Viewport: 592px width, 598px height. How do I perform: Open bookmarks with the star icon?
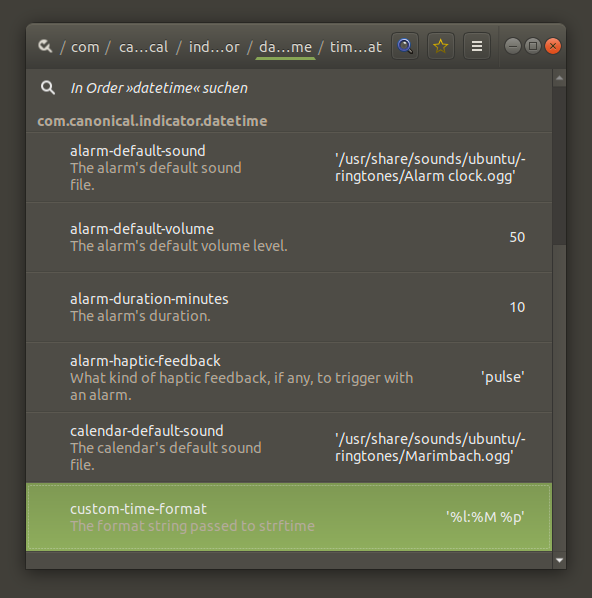pos(441,46)
